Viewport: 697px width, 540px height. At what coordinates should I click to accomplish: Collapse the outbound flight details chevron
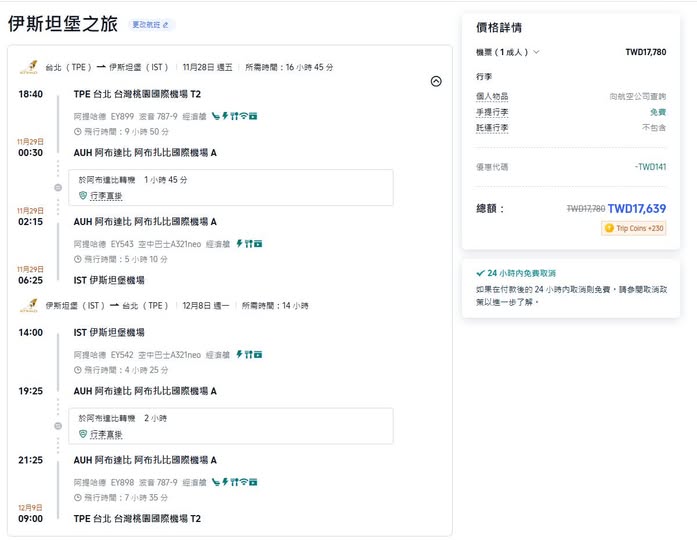[x=435, y=82]
